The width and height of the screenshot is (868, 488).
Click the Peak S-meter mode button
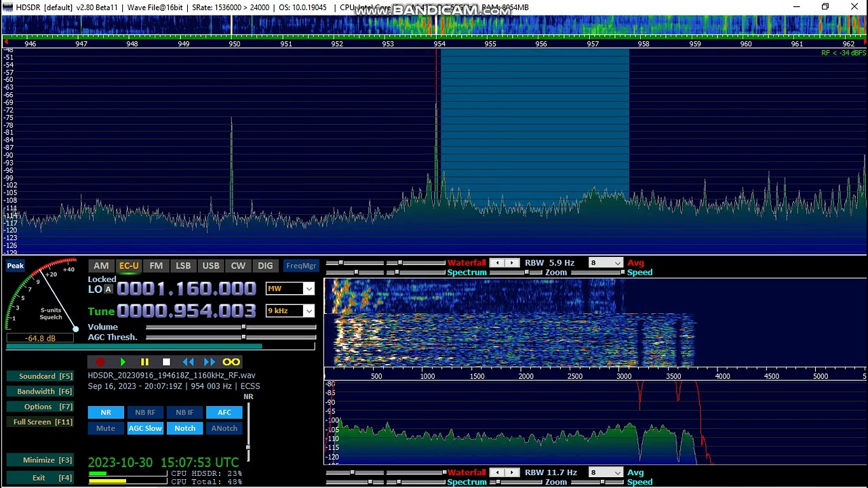click(16, 266)
